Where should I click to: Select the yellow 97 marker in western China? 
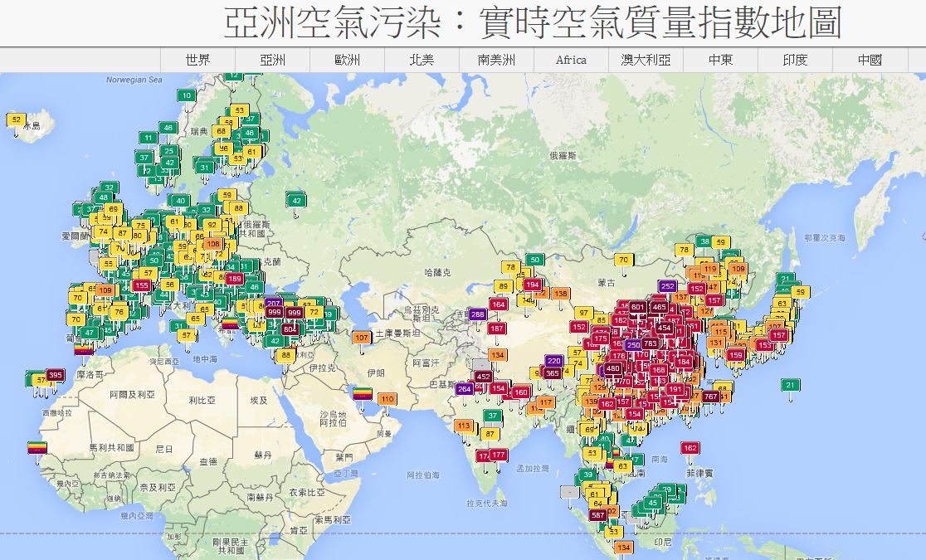[x=583, y=313]
